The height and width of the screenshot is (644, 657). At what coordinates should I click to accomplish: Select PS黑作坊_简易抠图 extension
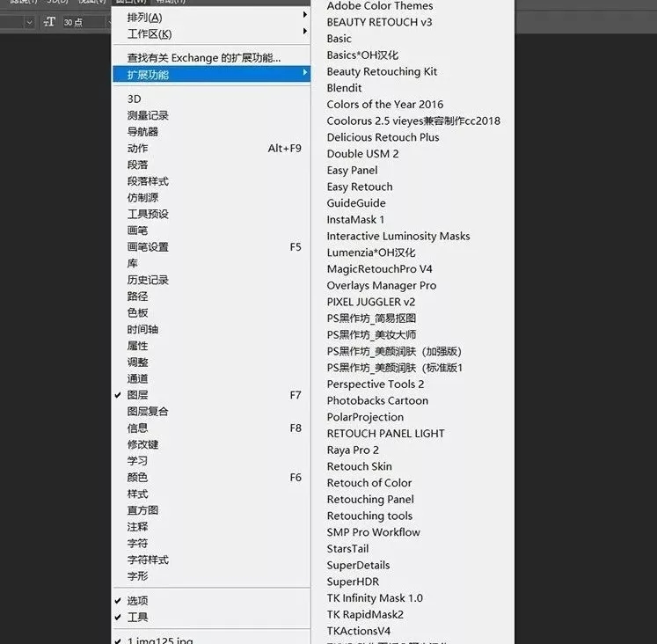pos(371,318)
